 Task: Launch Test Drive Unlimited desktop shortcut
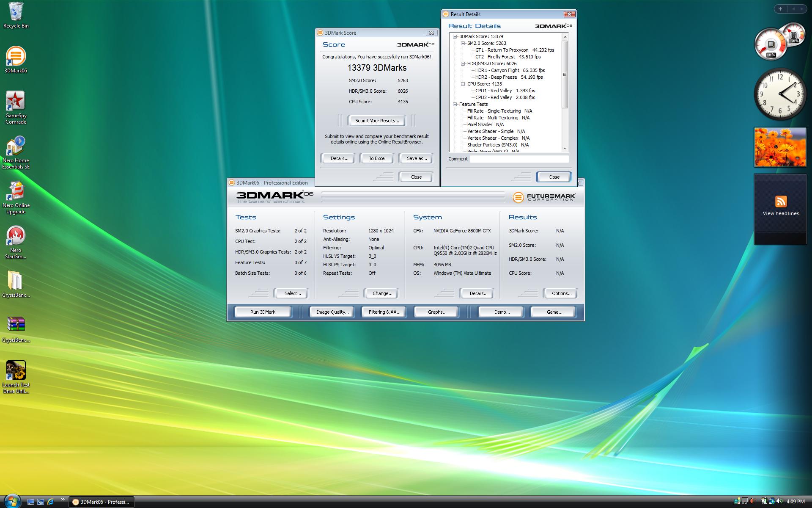(x=16, y=377)
